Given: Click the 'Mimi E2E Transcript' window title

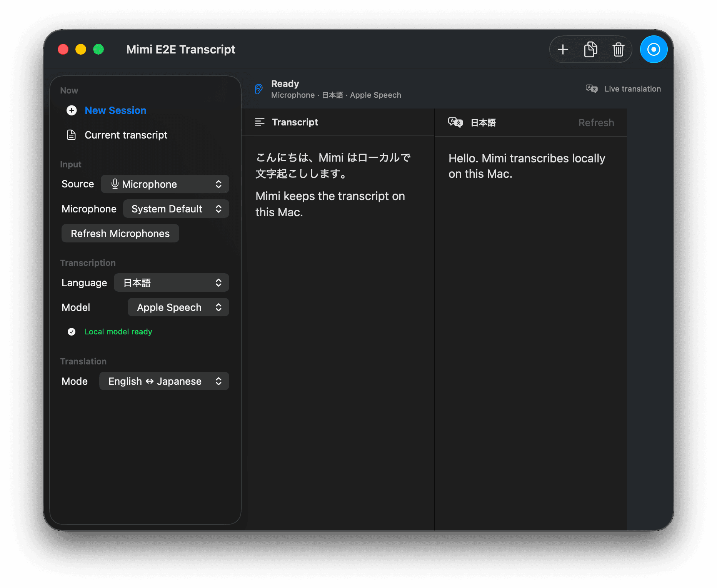Looking at the screenshot, I should (x=181, y=49).
